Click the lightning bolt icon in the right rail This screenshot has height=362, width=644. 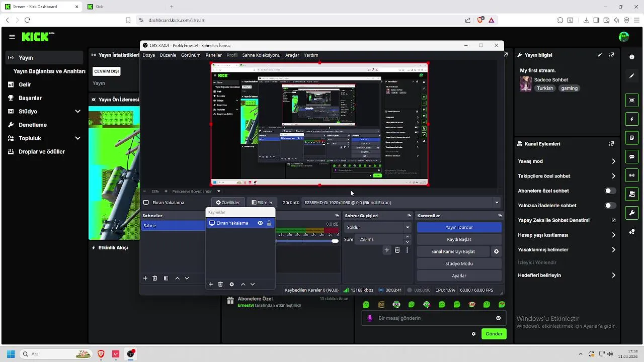click(x=632, y=119)
